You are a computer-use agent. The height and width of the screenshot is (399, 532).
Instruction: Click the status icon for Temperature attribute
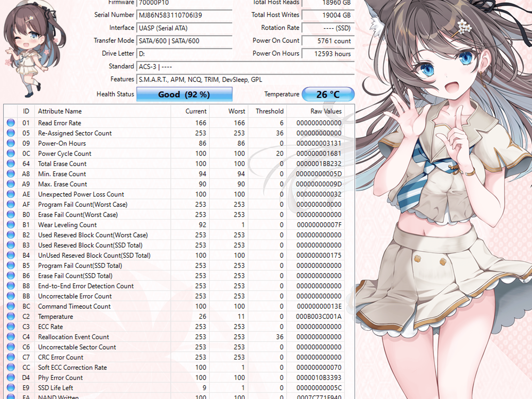pos(11,316)
